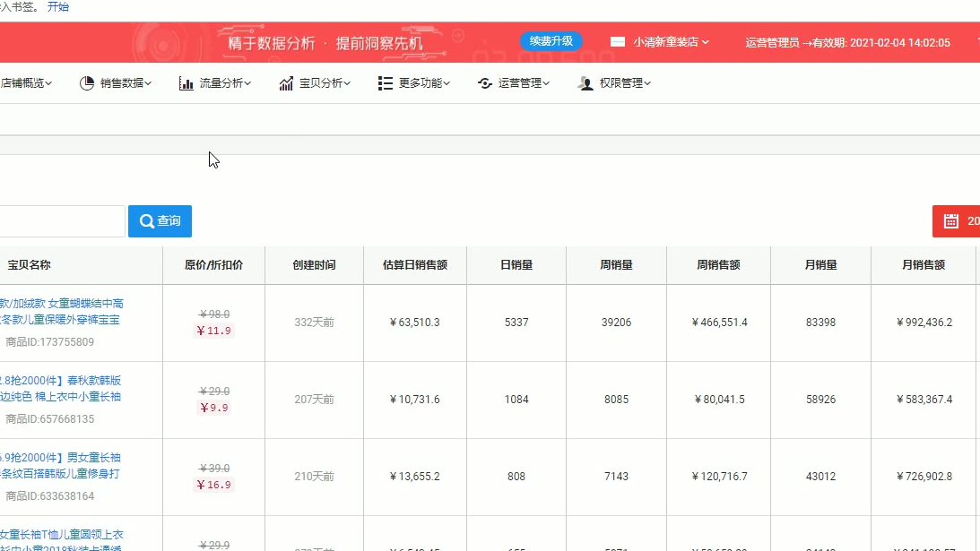Open the product link with ID 657668135
This screenshot has width=980, height=551.
[63, 389]
